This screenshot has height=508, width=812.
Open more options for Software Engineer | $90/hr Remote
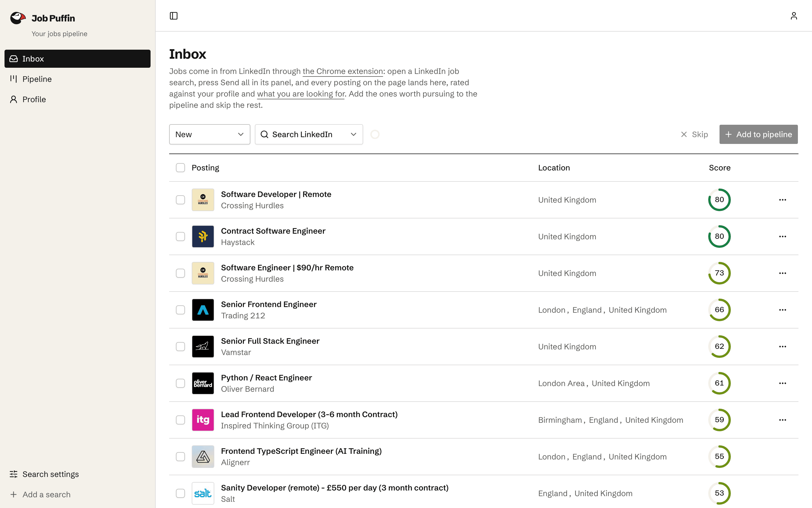coord(782,273)
